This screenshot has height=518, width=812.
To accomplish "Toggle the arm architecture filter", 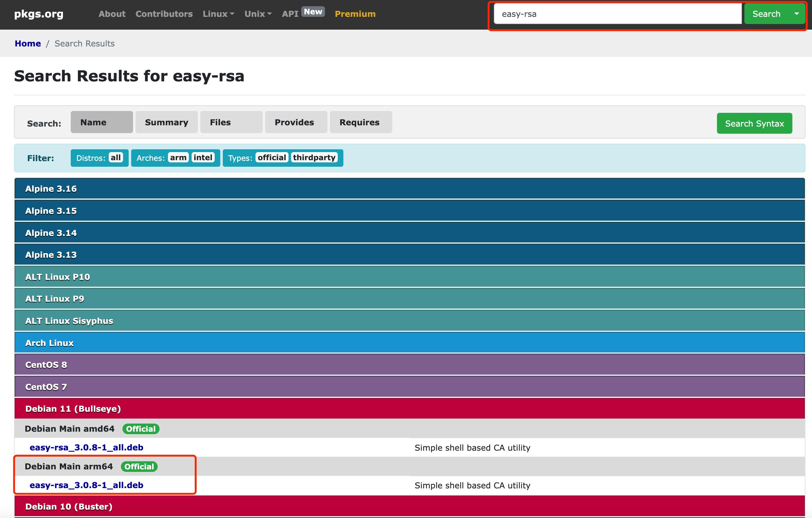I will click(x=178, y=157).
